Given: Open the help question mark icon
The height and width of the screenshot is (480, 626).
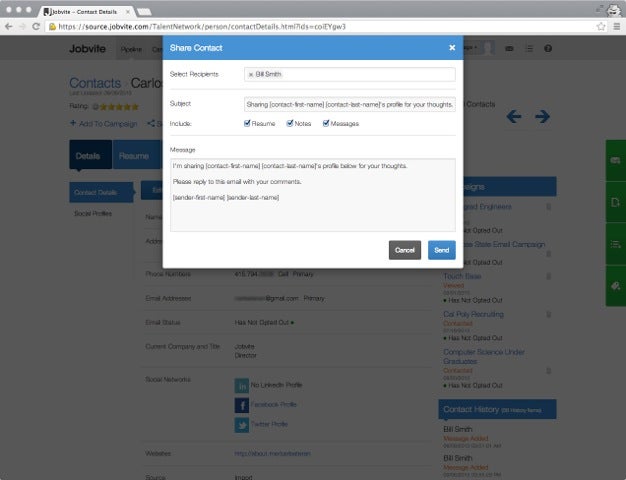Looking at the screenshot, I should tap(548, 48).
